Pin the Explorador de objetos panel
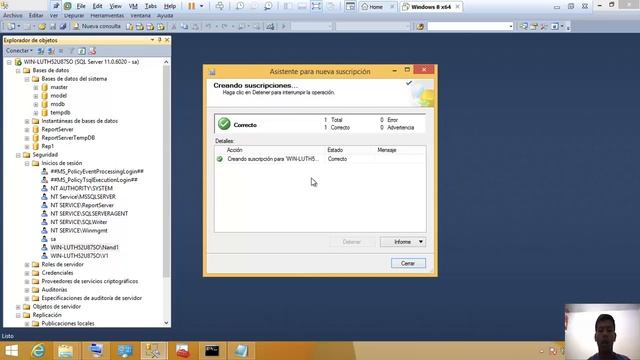This screenshot has width=640, height=360. point(160,40)
